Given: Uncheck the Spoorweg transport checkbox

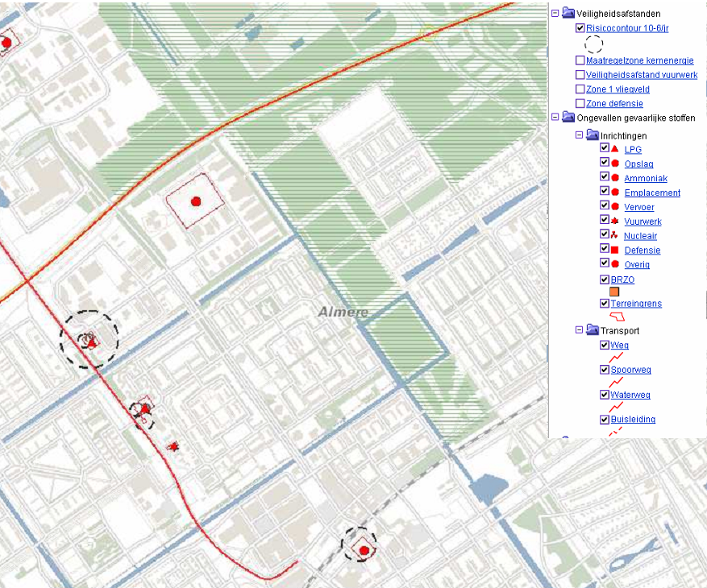Looking at the screenshot, I should (x=605, y=370).
